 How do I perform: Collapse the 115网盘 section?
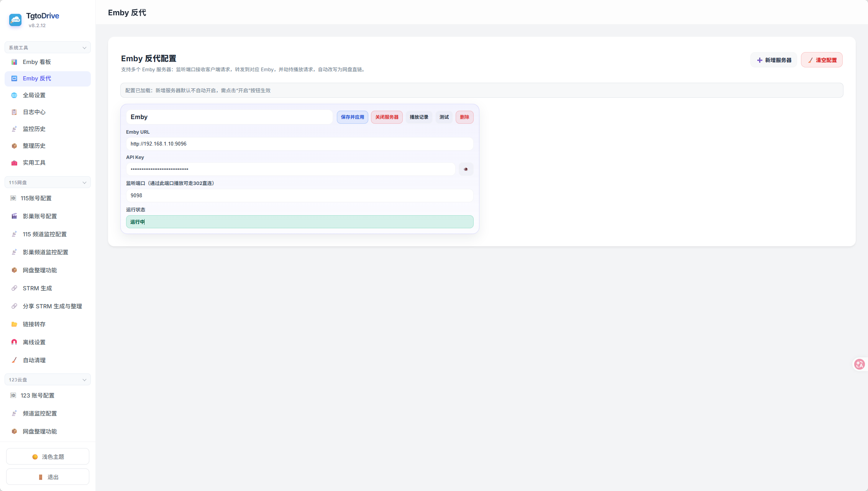coord(48,183)
